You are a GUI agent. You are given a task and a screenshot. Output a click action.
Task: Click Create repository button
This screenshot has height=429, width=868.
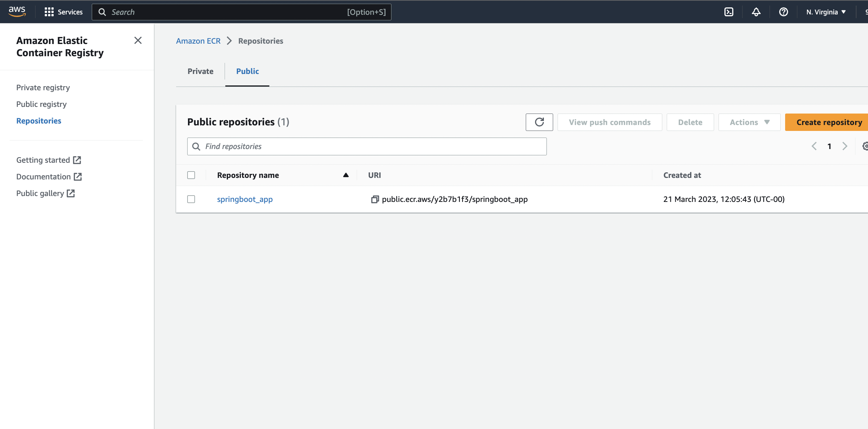click(x=827, y=122)
